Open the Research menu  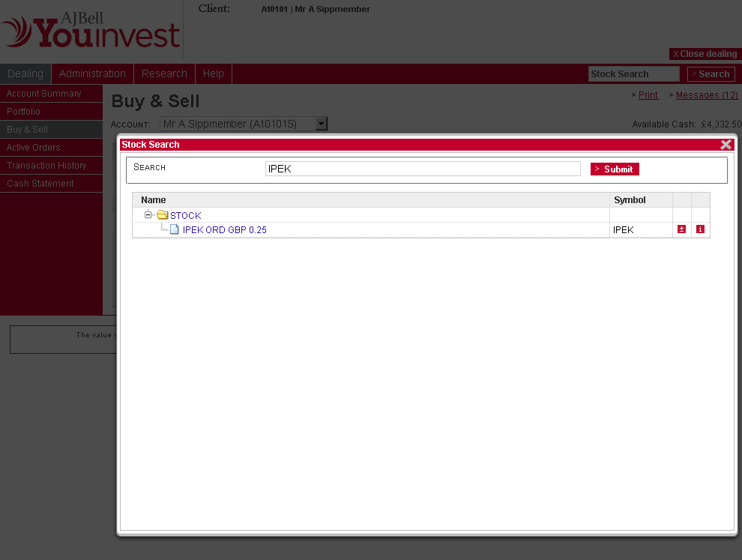point(164,73)
